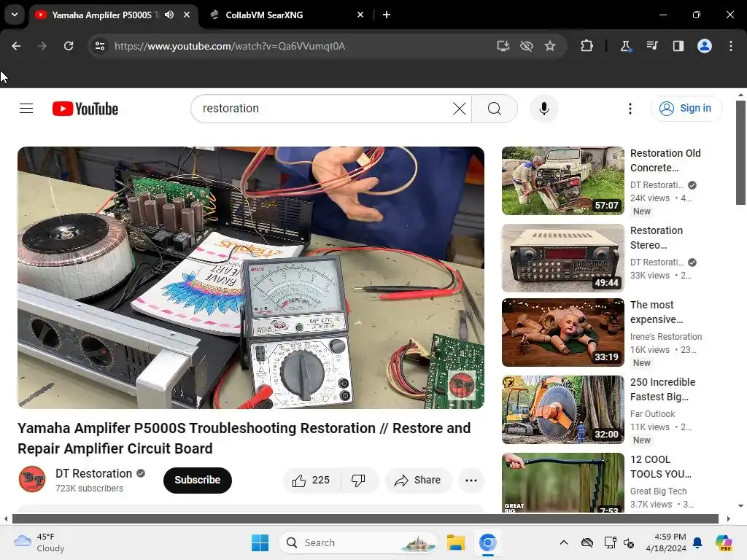Viewport: 747px width, 560px height.
Task: Open the YouTube guide hamburger menu
Action: coord(26,109)
